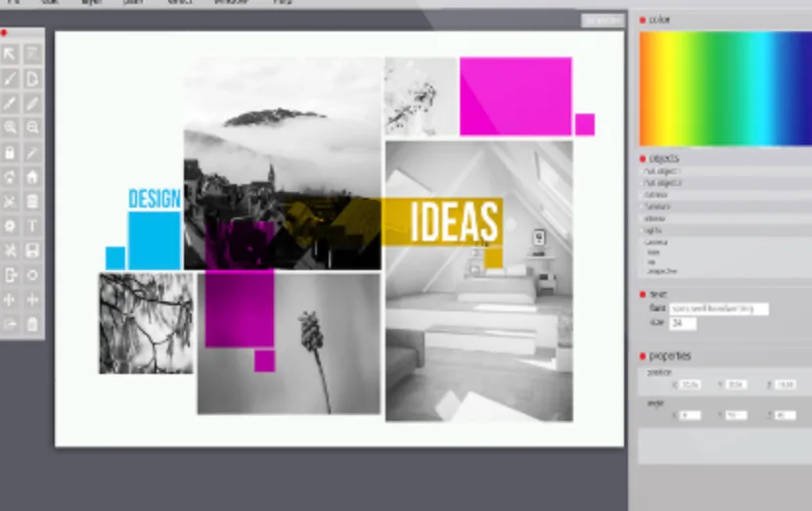The height and width of the screenshot is (511, 812).
Task: Click the solid house home icon
Action: click(x=32, y=177)
